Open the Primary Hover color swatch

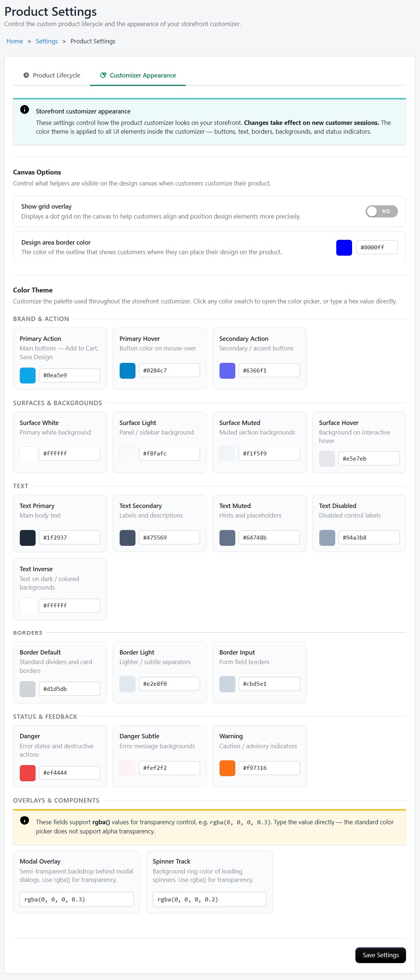[127, 371]
